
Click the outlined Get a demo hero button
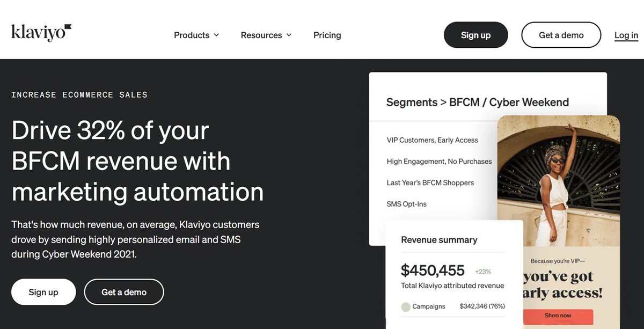coord(124,292)
